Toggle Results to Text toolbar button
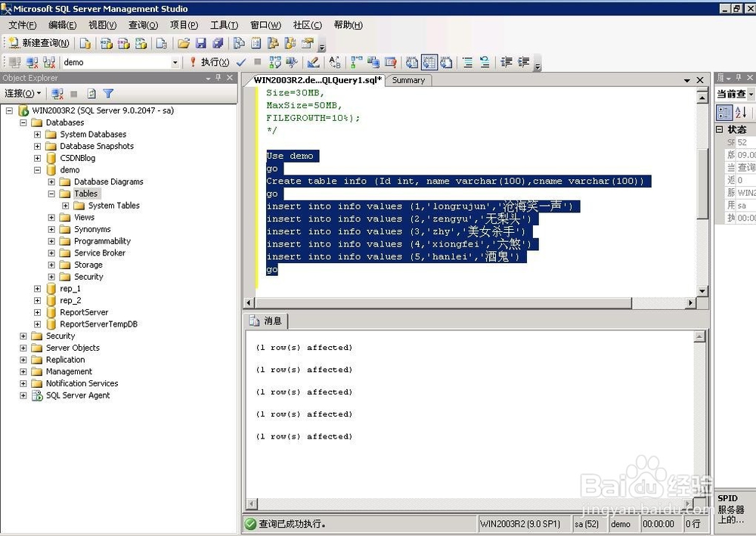Image resolution: width=756 pixels, height=536 pixels. (412, 62)
